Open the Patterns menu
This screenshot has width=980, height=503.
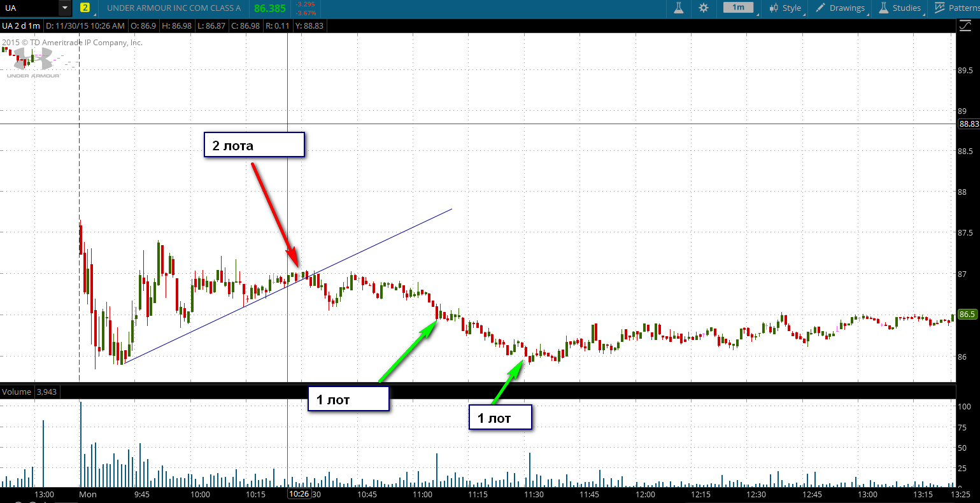pyautogui.click(x=957, y=8)
